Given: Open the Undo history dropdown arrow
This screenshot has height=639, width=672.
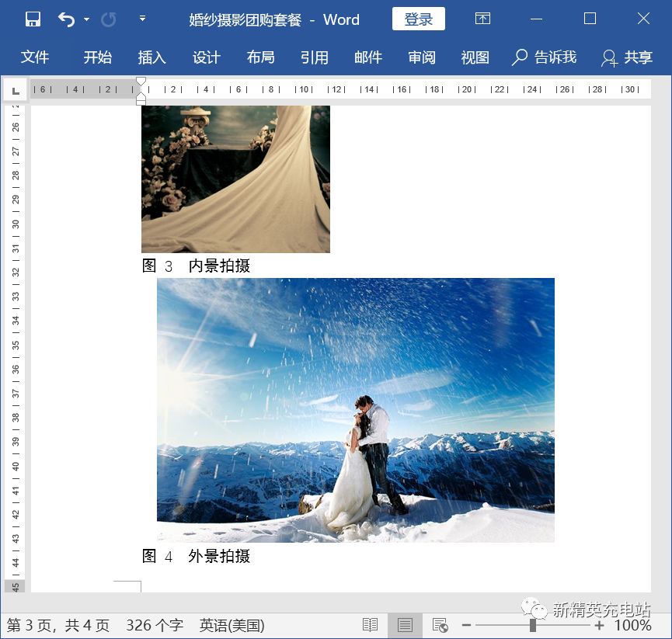Looking at the screenshot, I should click(x=87, y=19).
